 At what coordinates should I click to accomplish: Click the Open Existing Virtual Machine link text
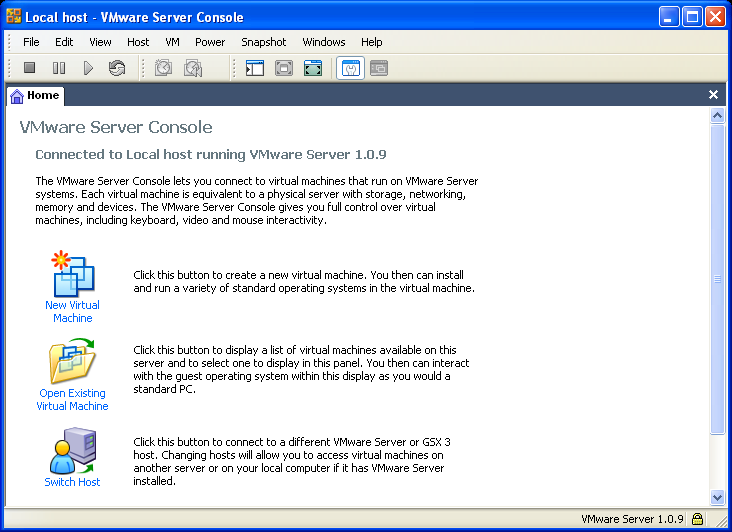[72, 399]
